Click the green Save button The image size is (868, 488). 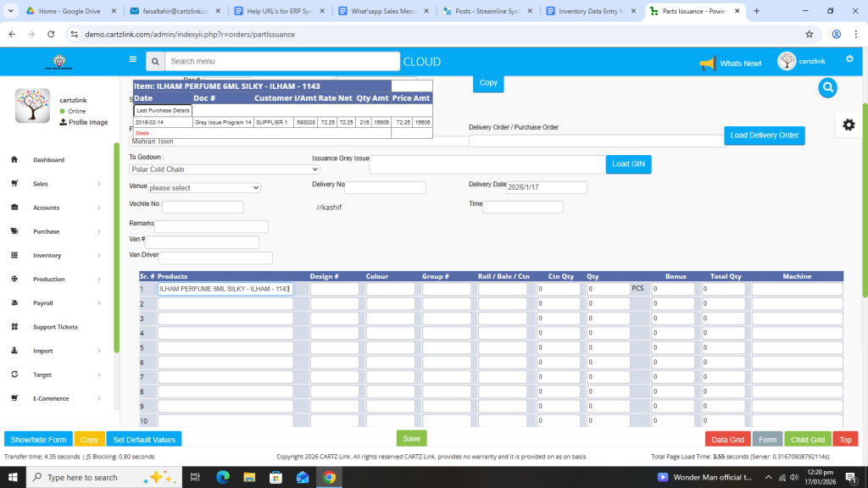411,439
